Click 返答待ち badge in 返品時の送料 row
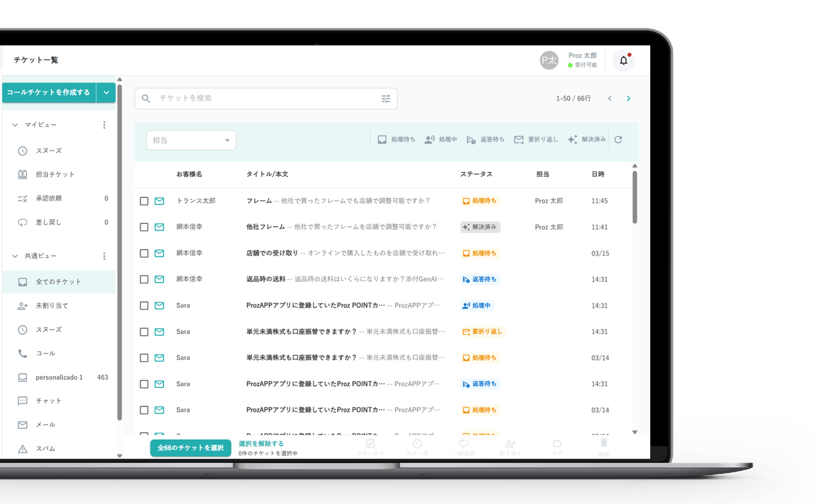The image size is (817, 504). pyautogui.click(x=480, y=279)
